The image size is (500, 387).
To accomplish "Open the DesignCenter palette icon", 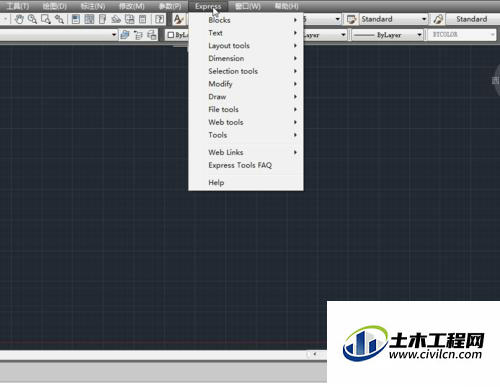I will point(89,19).
